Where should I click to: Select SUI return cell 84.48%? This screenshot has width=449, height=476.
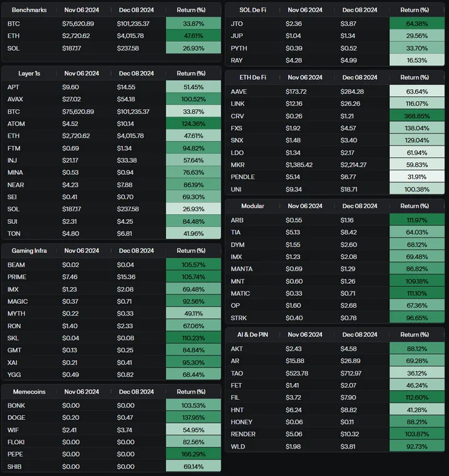(x=193, y=221)
